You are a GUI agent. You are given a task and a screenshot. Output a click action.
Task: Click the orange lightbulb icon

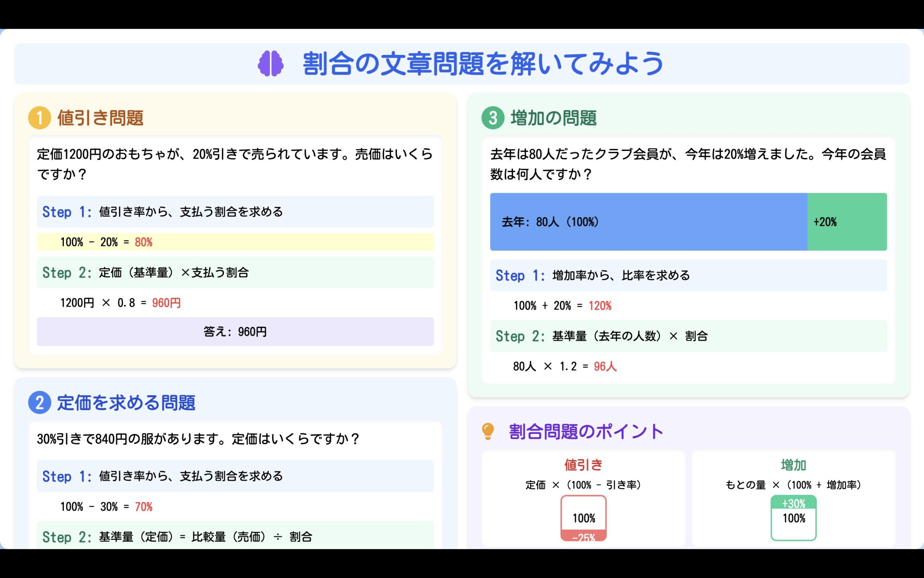[488, 432]
